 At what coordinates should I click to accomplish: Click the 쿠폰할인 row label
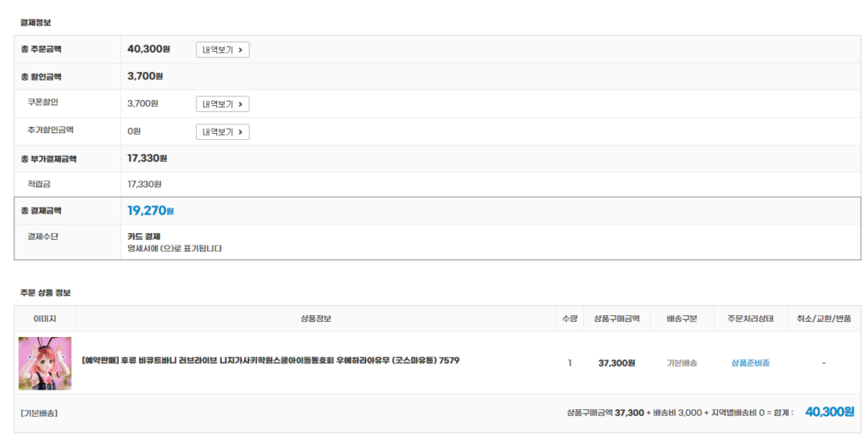(x=42, y=102)
